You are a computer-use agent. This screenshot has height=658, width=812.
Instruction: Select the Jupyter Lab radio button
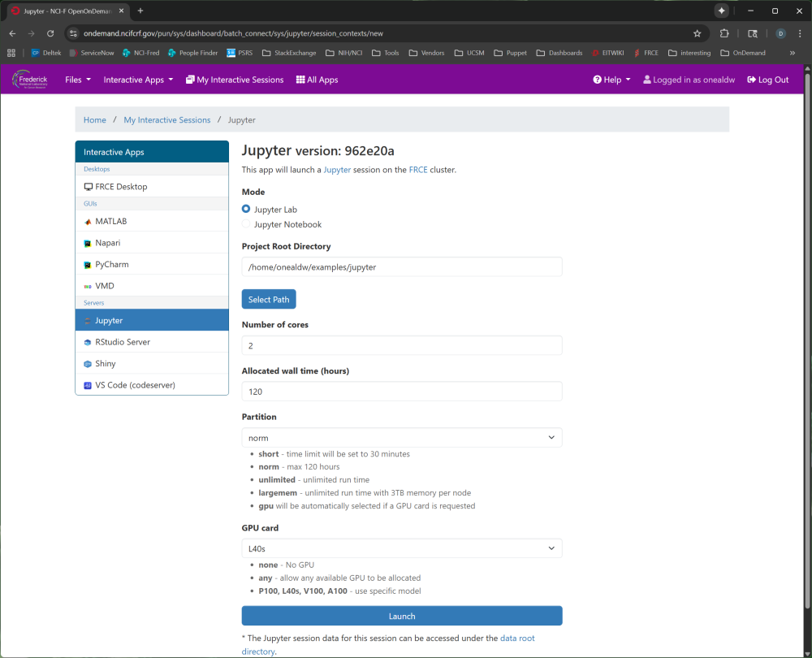(x=247, y=210)
